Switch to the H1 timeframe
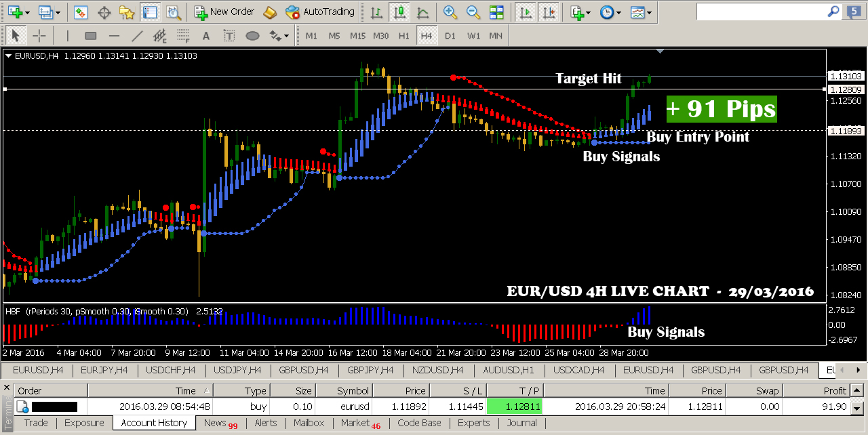The width and height of the screenshot is (868, 435). coord(403,35)
